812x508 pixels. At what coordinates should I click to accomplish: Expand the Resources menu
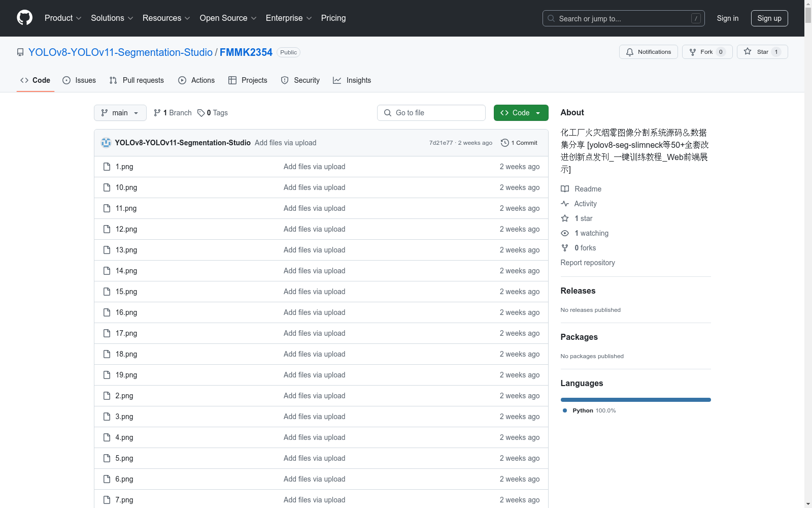click(x=166, y=18)
